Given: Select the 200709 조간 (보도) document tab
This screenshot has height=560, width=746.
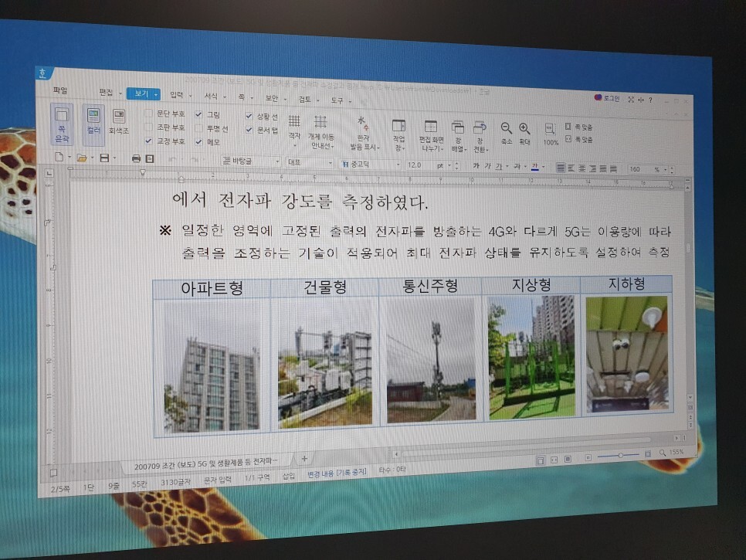Looking at the screenshot, I should pos(205,462).
